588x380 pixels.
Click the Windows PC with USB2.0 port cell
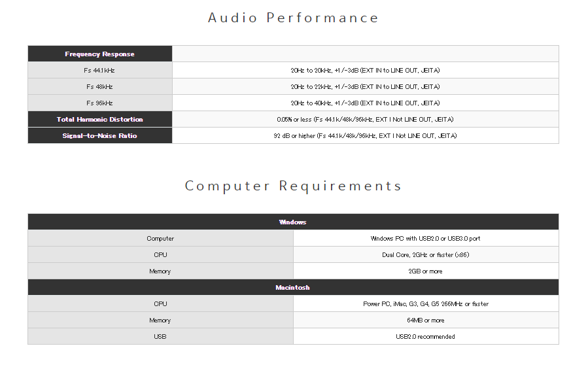pyautogui.click(x=426, y=239)
